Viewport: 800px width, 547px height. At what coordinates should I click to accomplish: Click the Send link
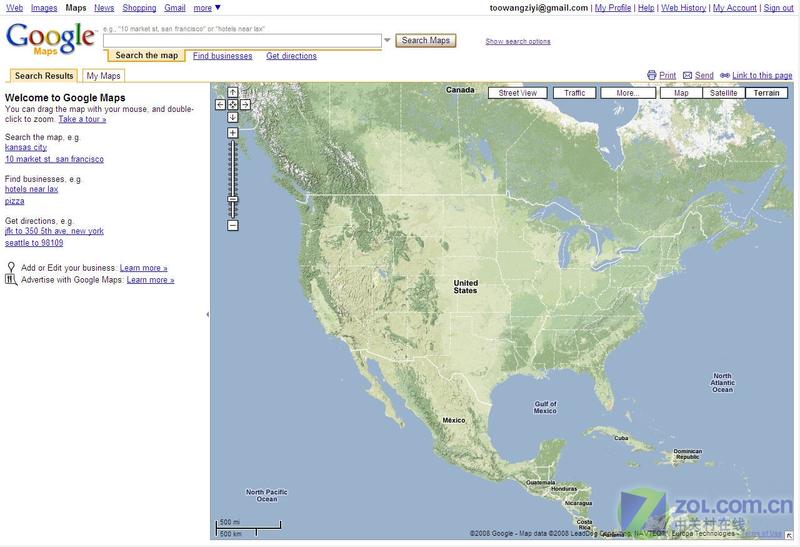tap(704, 76)
